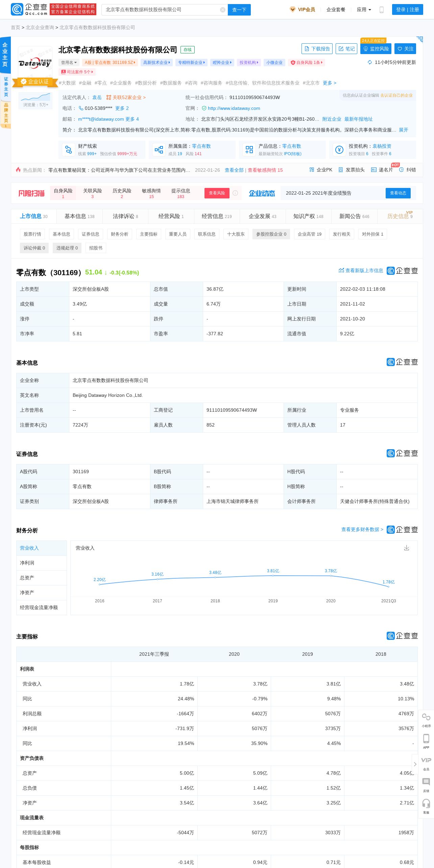Open 企业PK comparison

321,170
